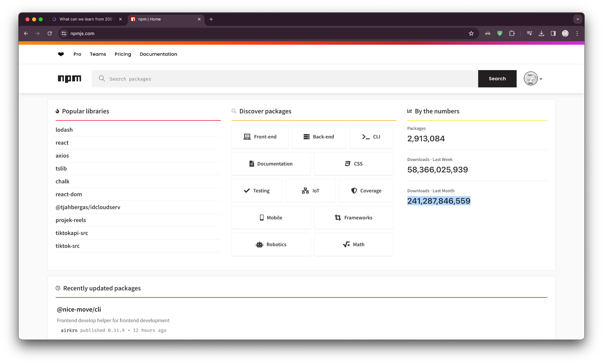This screenshot has width=603, height=364.
Task: Open Chrome downloads icon
Action: (541, 34)
